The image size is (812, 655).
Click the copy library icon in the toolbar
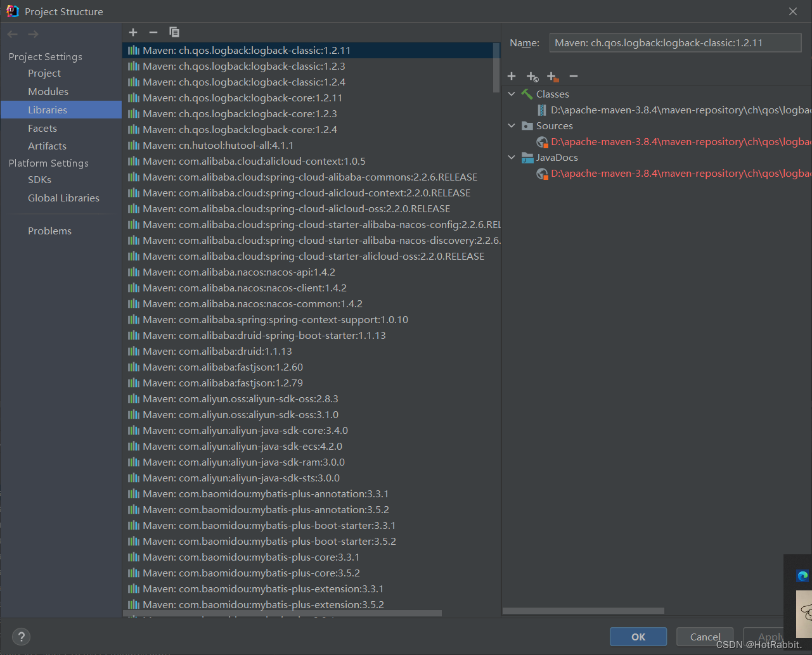coord(174,32)
